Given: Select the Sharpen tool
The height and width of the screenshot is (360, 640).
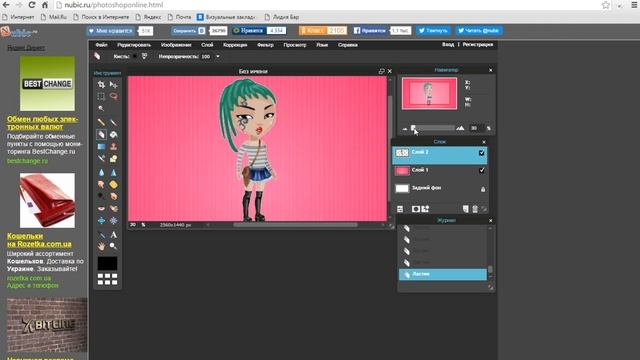Looking at the screenshot, I should [x=113, y=173].
